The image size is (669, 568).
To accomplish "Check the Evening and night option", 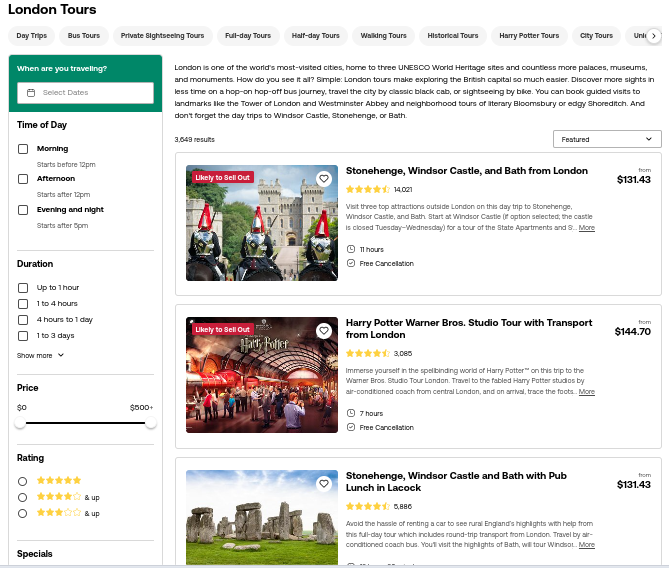I will (23, 210).
